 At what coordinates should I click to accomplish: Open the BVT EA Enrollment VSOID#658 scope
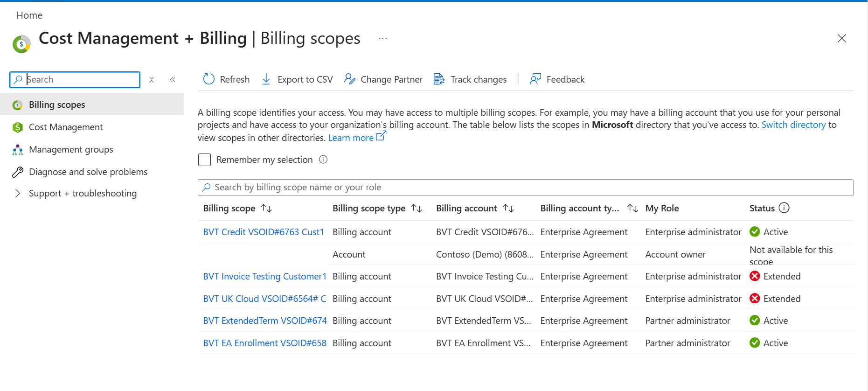coord(265,343)
